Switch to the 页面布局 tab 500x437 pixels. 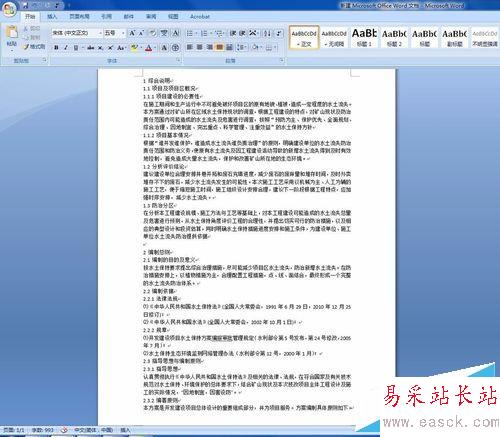(x=79, y=16)
